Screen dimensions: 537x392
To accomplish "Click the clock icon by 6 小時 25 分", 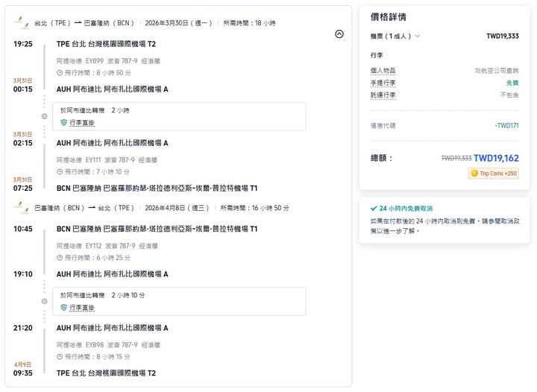I will (x=60, y=257).
